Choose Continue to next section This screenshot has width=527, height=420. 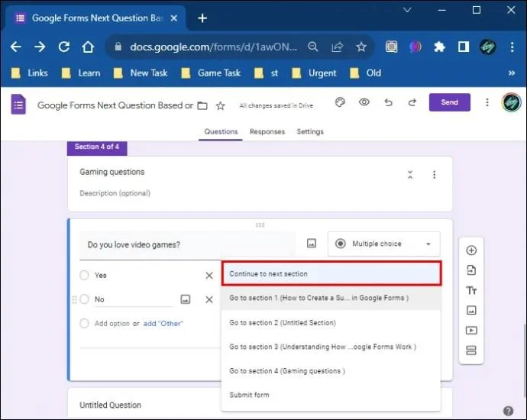coord(331,274)
